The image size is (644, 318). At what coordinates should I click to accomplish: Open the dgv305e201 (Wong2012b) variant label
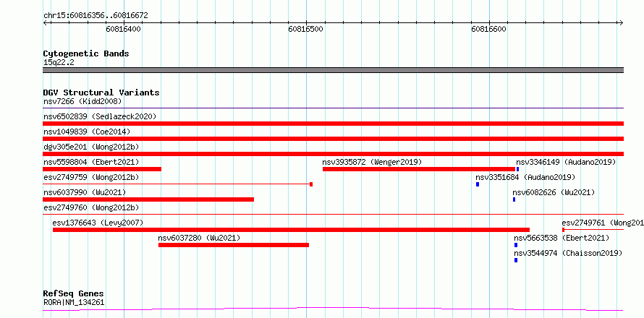[x=91, y=147]
